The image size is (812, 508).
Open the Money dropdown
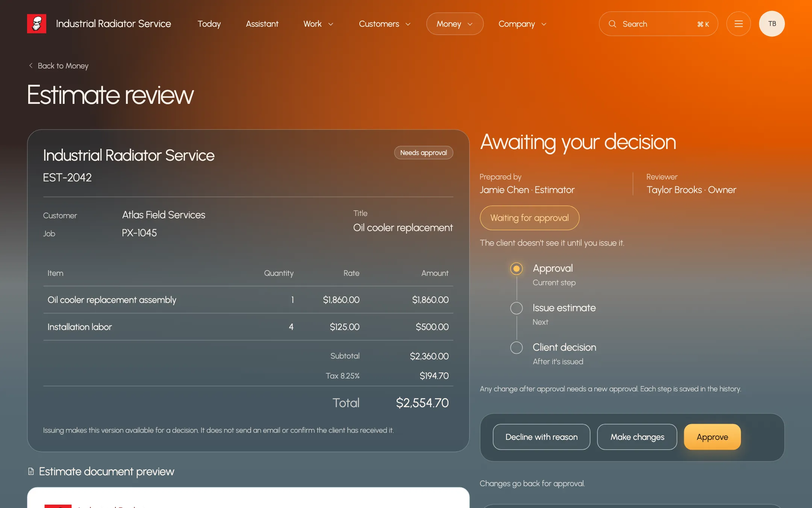(454, 24)
